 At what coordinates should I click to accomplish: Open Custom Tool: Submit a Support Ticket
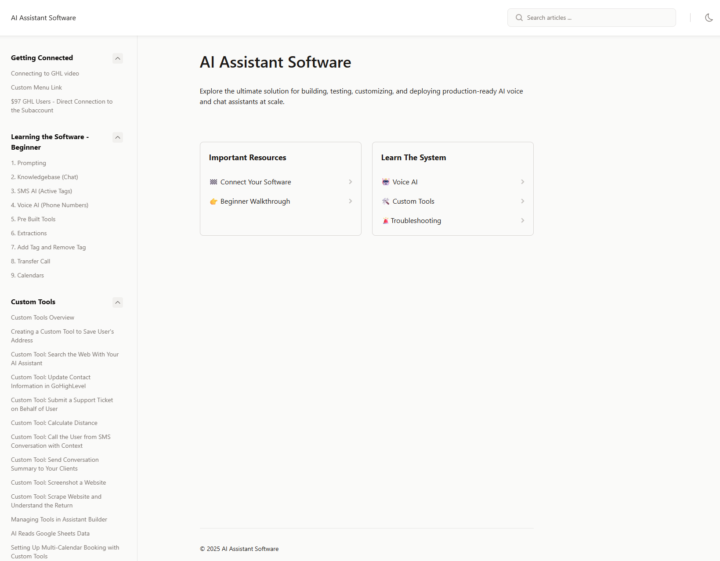coord(62,404)
